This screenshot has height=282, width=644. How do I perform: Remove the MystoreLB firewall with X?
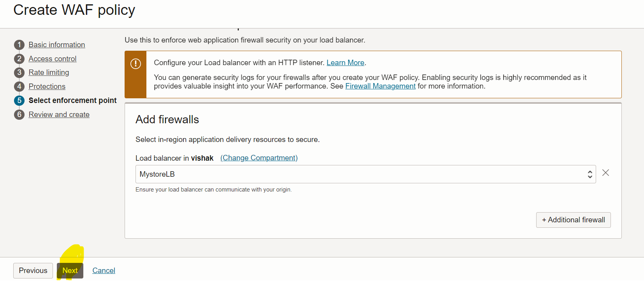coord(605,173)
